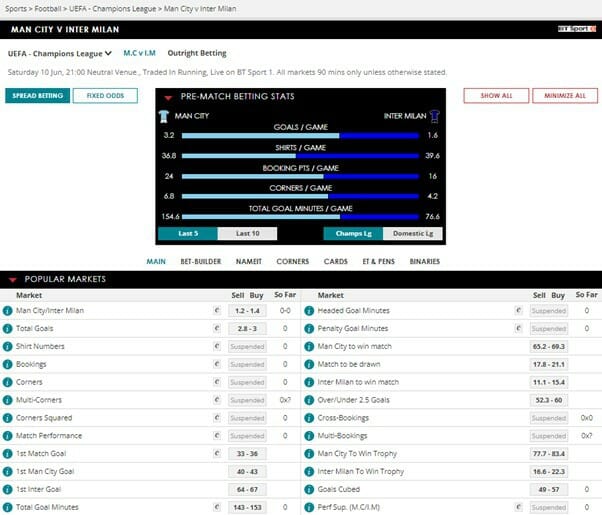Toggle currency icon on 1st Match Goal row
This screenshot has height=515, width=602.
click(217, 454)
